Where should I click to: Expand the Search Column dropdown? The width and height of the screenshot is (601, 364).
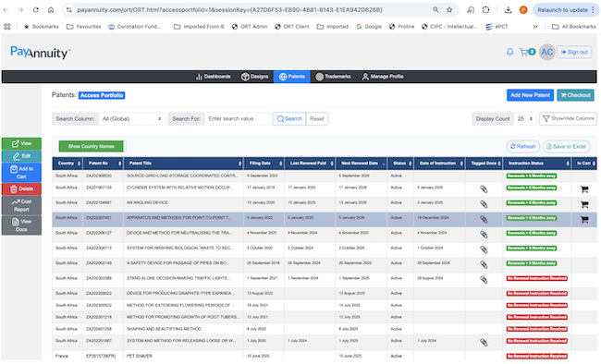(131, 119)
